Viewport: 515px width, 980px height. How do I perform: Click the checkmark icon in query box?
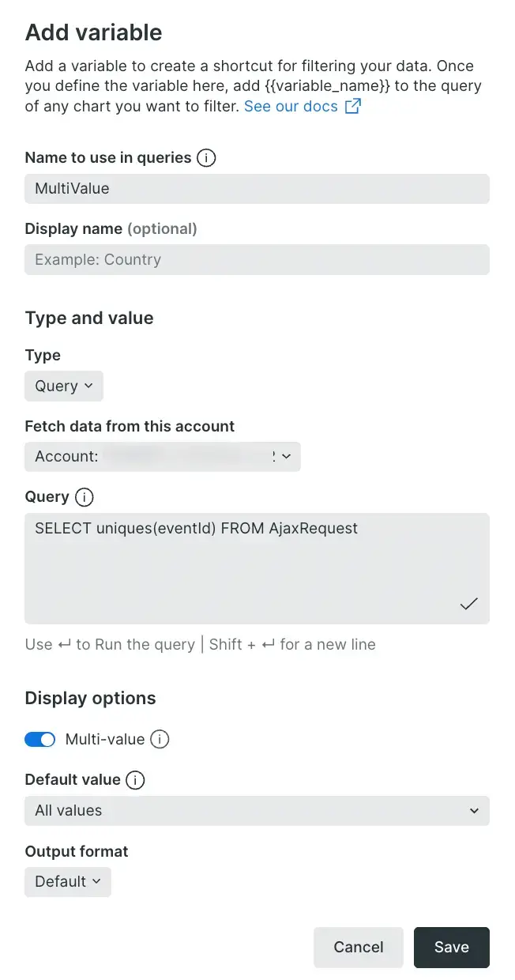[x=469, y=604]
